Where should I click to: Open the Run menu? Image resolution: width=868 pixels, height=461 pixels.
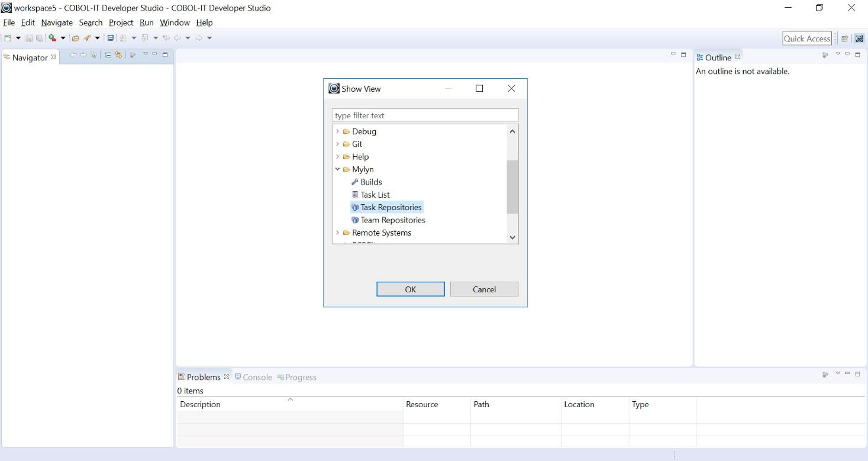tap(146, 22)
